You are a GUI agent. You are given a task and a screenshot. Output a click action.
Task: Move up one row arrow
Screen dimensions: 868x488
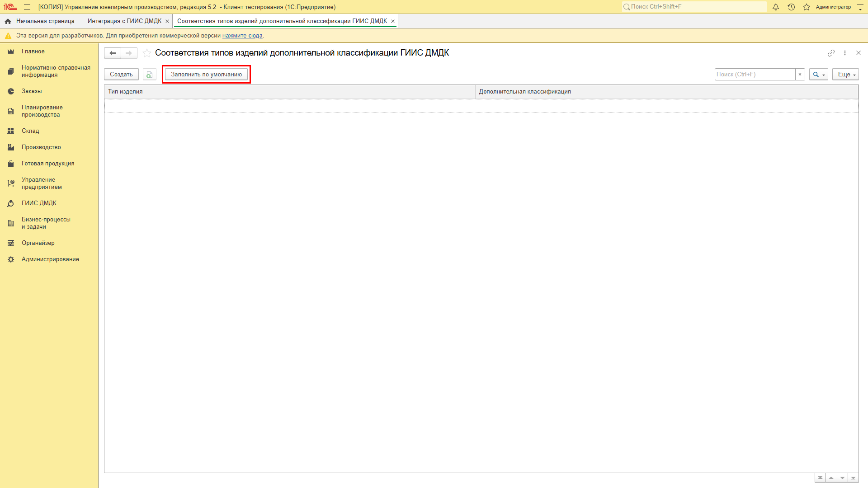pyautogui.click(x=831, y=478)
